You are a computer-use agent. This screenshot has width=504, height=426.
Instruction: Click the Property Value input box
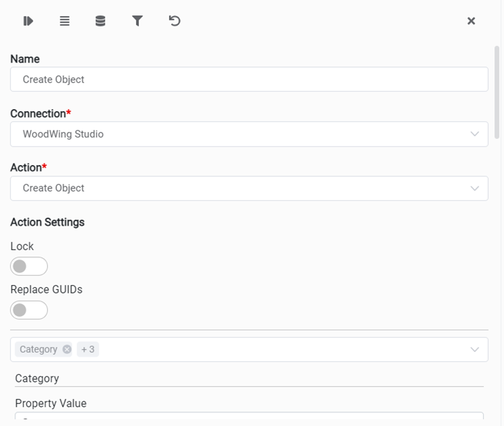point(249,416)
